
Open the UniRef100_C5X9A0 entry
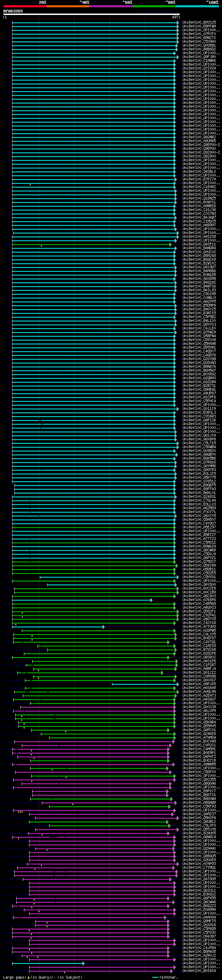click(x=199, y=41)
